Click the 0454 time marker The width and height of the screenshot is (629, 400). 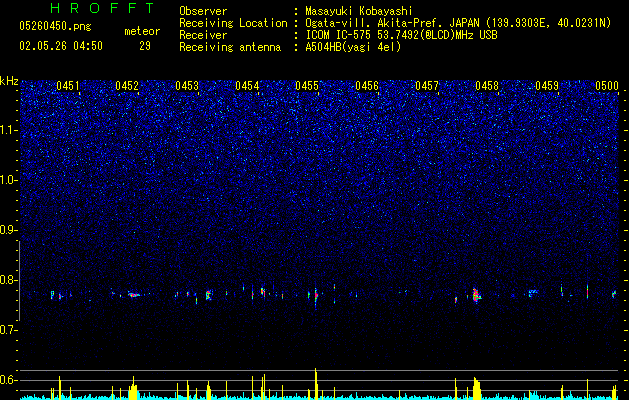(247, 86)
